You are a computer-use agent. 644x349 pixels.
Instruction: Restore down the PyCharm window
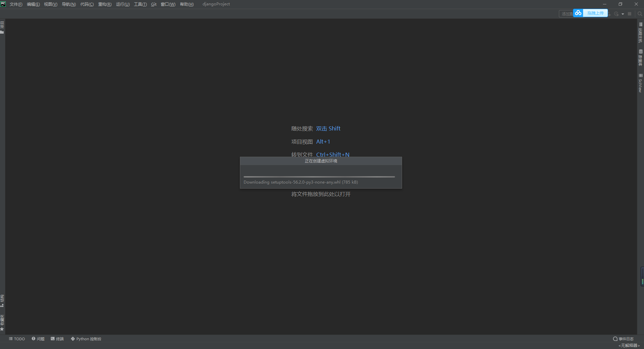pos(620,4)
